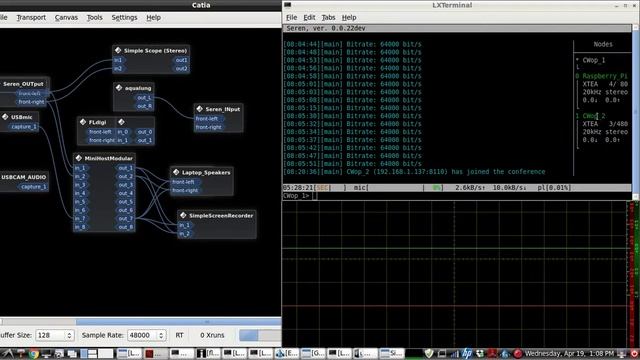Switch to the taskbar window labeled [E...

[x=287, y=354]
